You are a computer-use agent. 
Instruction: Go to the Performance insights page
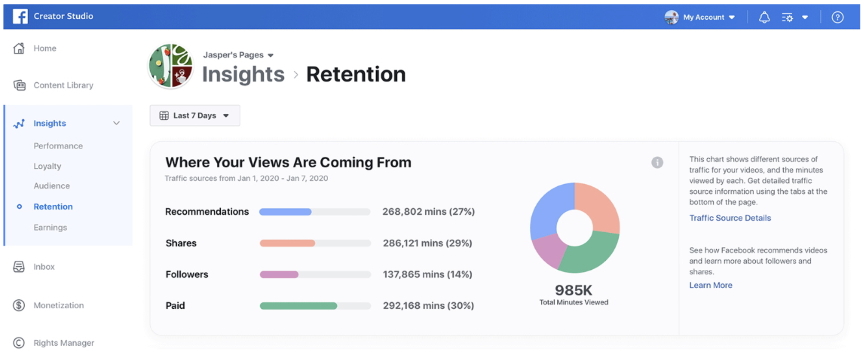tap(58, 146)
